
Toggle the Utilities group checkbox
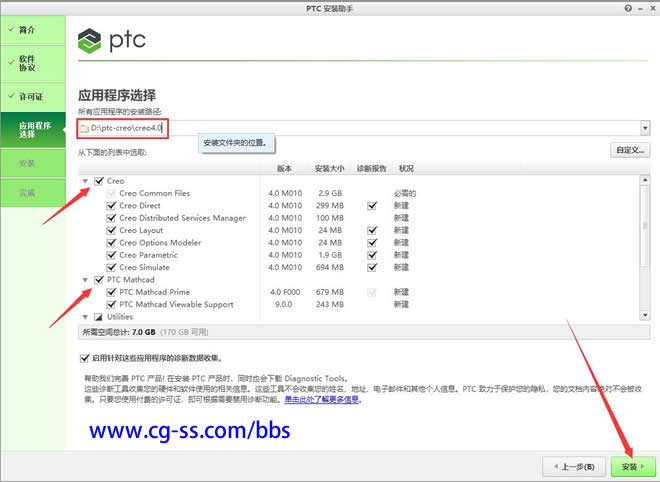pos(98,317)
